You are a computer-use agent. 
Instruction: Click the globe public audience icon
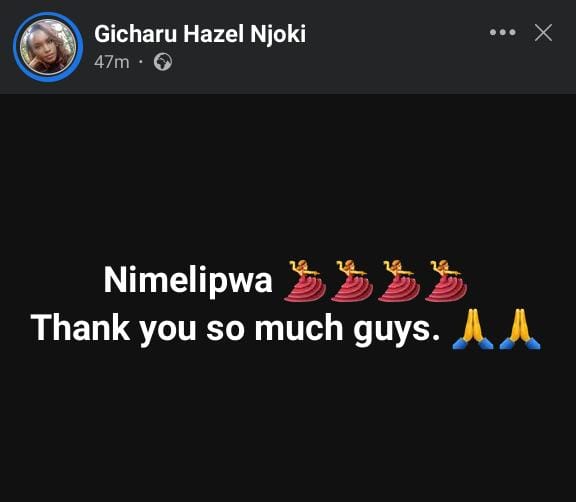[x=163, y=62]
